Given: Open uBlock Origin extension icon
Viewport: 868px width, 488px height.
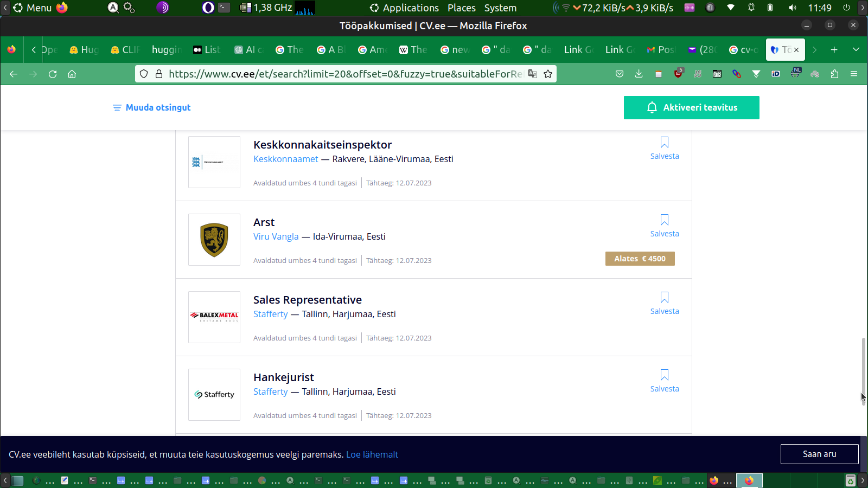Looking at the screenshot, I should [x=678, y=74].
